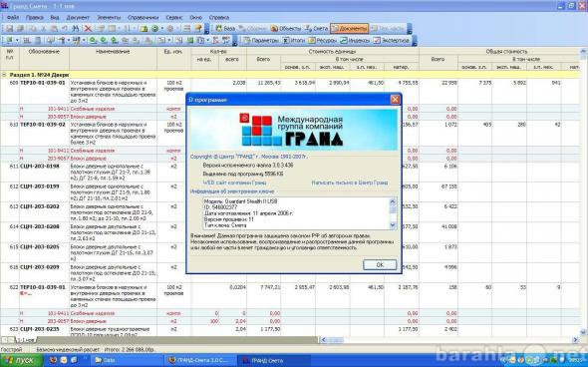Click the Индексы toolbar button
Screen dimensions: 588x367
(x=355, y=40)
